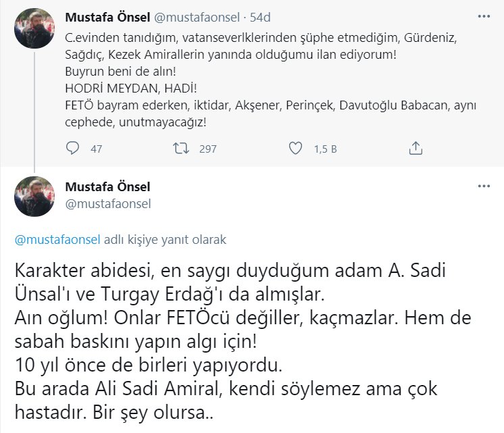Like the tweet with heart icon

pyautogui.click(x=295, y=148)
